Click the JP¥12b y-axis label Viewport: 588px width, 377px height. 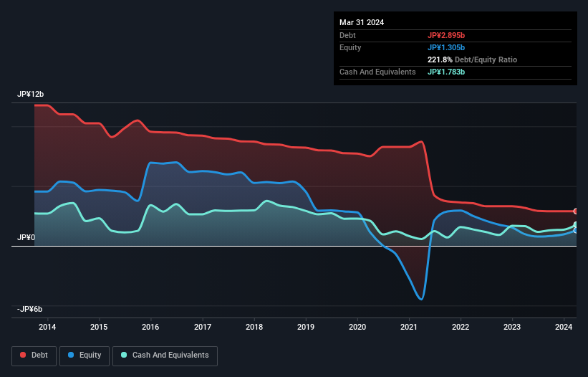[30, 94]
